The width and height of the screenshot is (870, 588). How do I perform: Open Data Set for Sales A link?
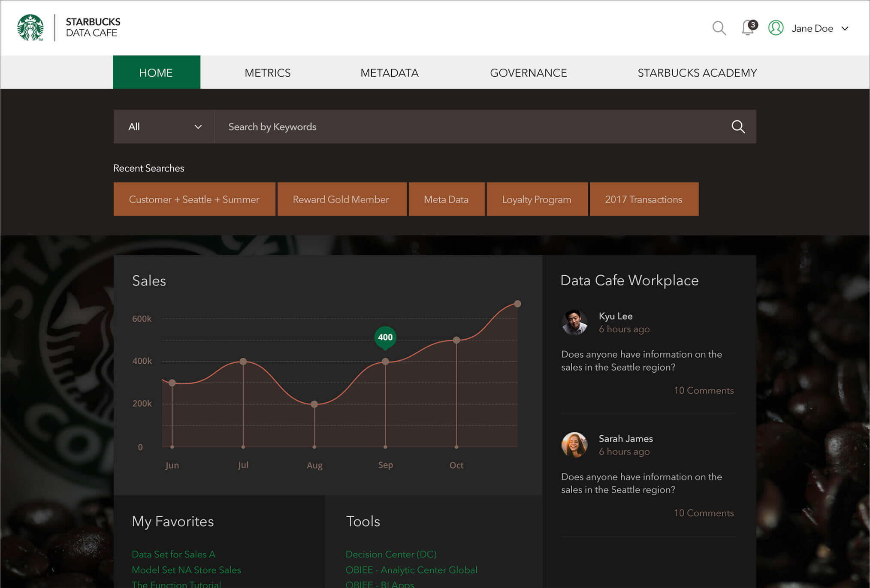(x=173, y=554)
